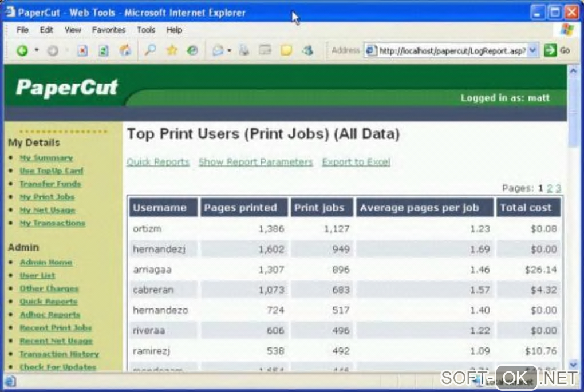Open the History toolbar icon
The height and width of the screenshot is (392, 584).
click(192, 50)
